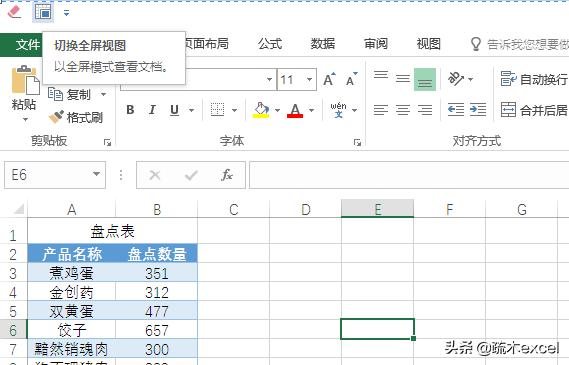569x365 pixels.
Task: Decrease font size with the small A icon
Action: (351, 79)
